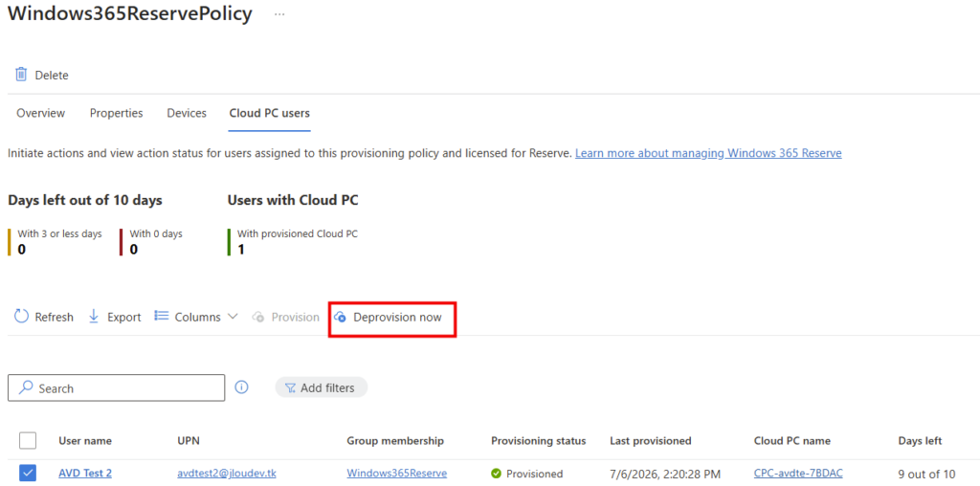Click the Days left column header
Image resolution: width=980 pixels, height=486 pixels.
click(x=920, y=441)
